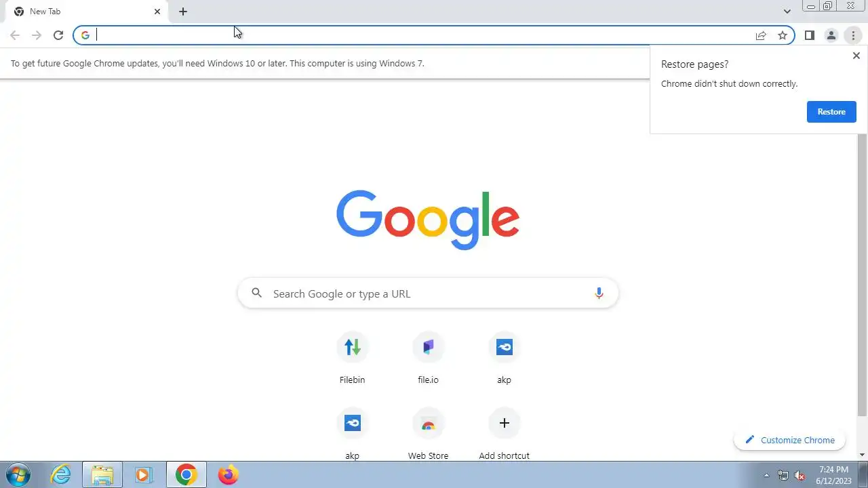Open Windows Explorer from taskbar
The image size is (868, 488).
pyautogui.click(x=102, y=474)
